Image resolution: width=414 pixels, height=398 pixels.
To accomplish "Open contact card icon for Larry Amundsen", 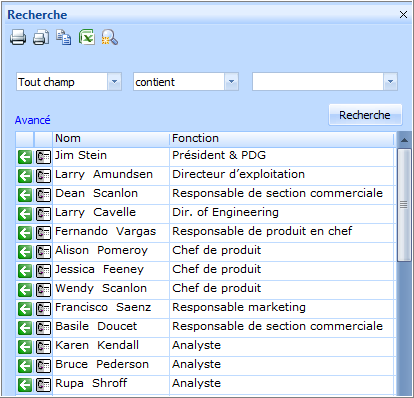I will [43, 176].
